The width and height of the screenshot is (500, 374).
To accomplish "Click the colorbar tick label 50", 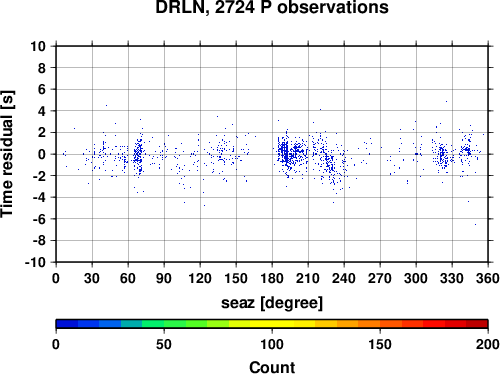I will click(x=164, y=344).
